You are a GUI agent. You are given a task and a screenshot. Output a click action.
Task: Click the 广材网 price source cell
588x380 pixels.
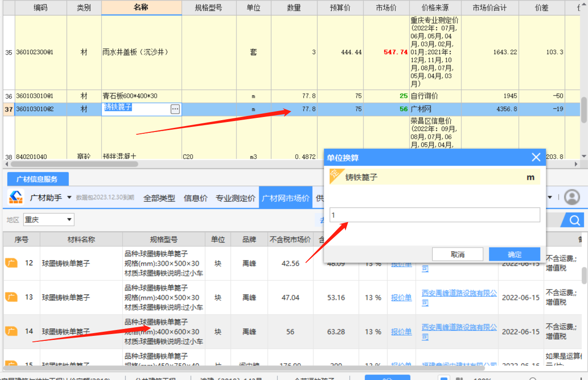(x=435, y=109)
